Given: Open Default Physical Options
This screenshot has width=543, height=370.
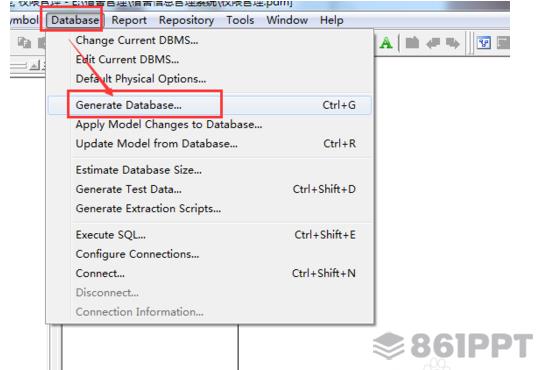Looking at the screenshot, I should tap(210, 79).
